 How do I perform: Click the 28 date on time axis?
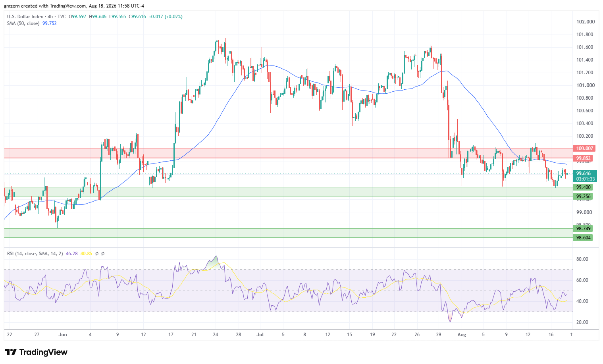tap(239, 335)
